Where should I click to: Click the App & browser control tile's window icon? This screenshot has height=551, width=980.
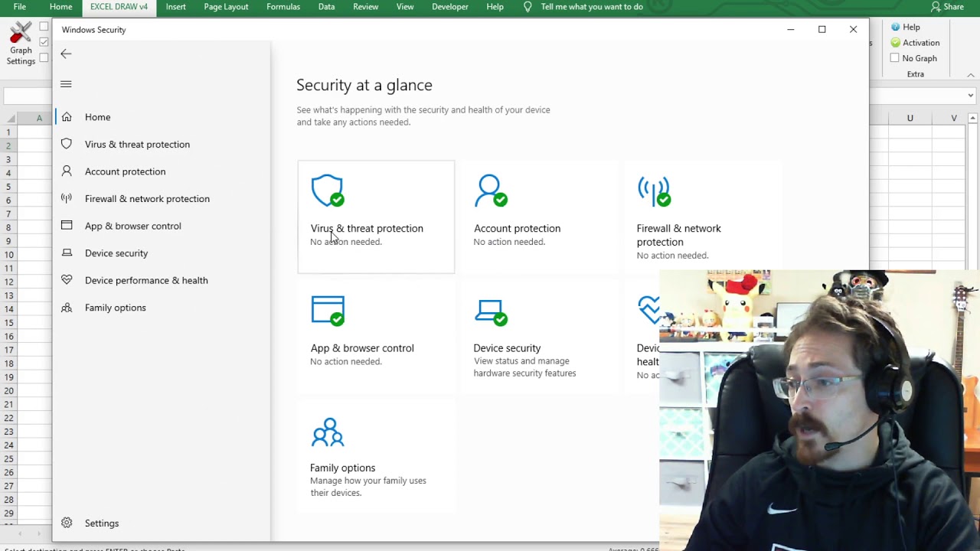pos(328,311)
